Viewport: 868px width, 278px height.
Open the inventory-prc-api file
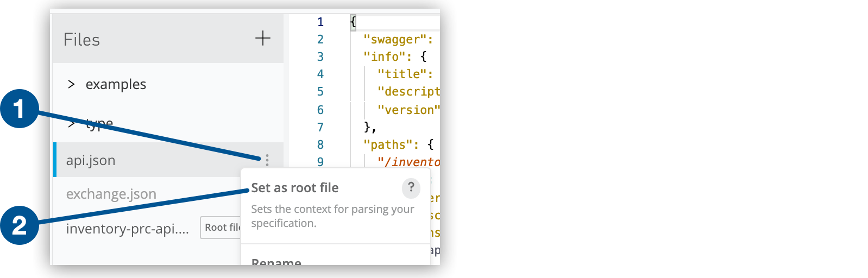click(128, 229)
